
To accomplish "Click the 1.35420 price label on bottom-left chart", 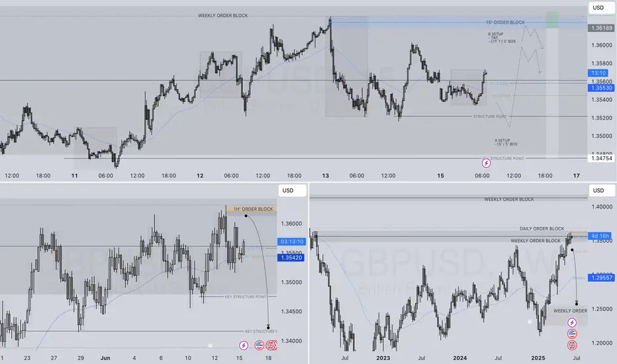I will coord(291,257).
